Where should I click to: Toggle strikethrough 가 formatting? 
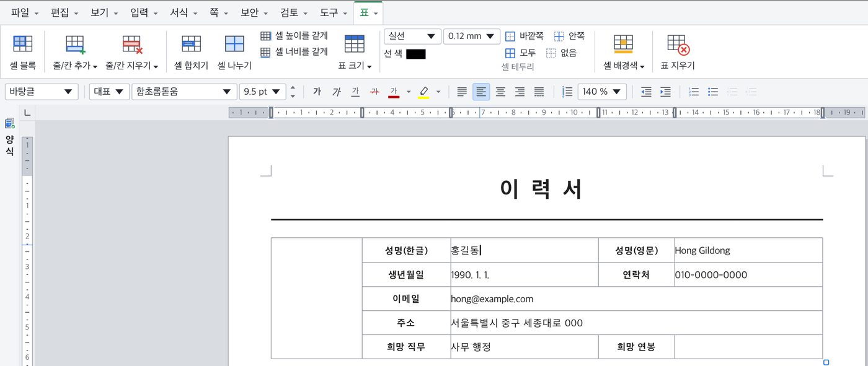[x=374, y=92]
